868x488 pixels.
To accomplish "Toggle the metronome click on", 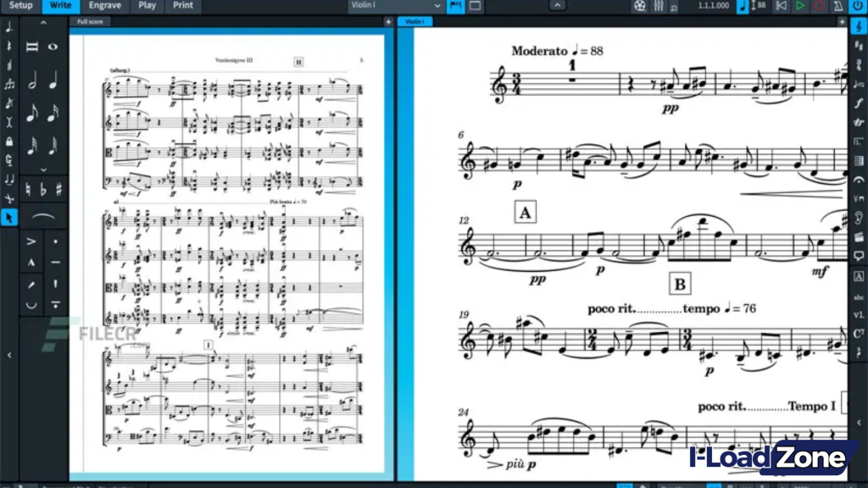I will point(839,7).
